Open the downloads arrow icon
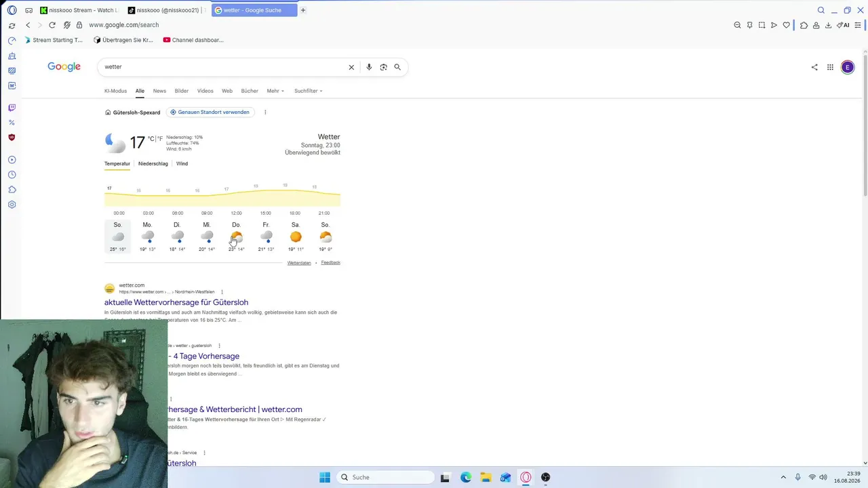 click(x=828, y=25)
